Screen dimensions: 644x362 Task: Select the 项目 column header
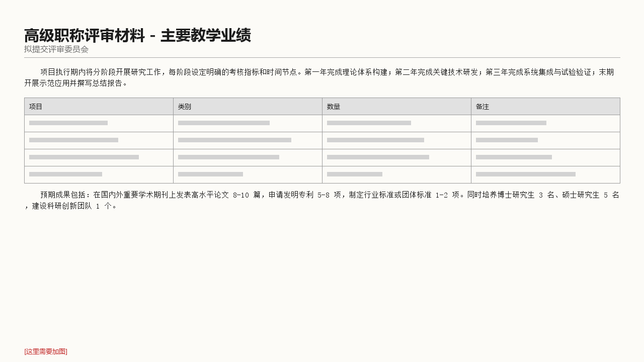point(99,107)
